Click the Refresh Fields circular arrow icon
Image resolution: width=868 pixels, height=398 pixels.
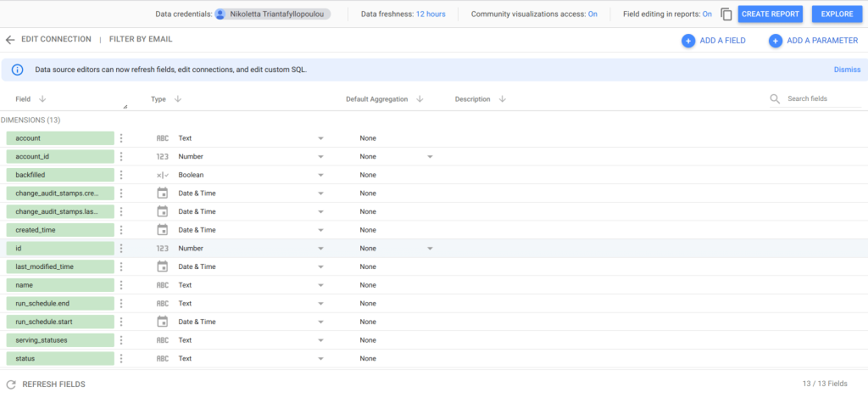click(x=10, y=384)
